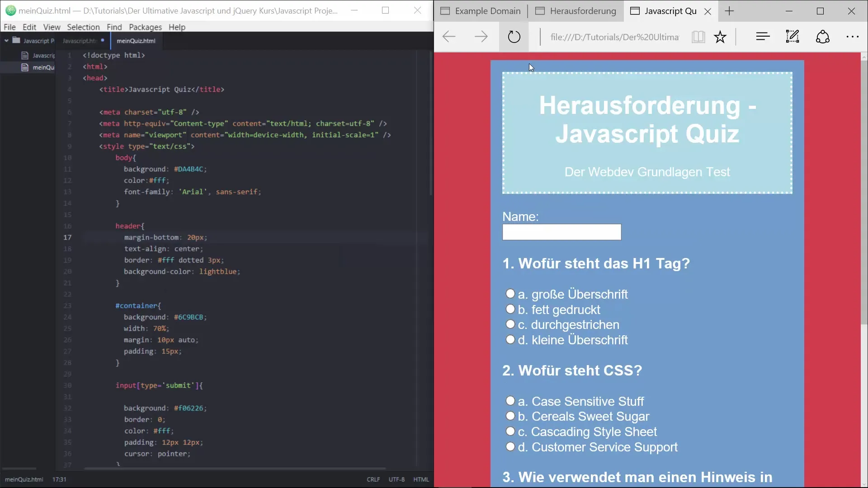This screenshot has height=488, width=868.
Task: Reload the page with the refresh icon
Action: click(x=514, y=37)
